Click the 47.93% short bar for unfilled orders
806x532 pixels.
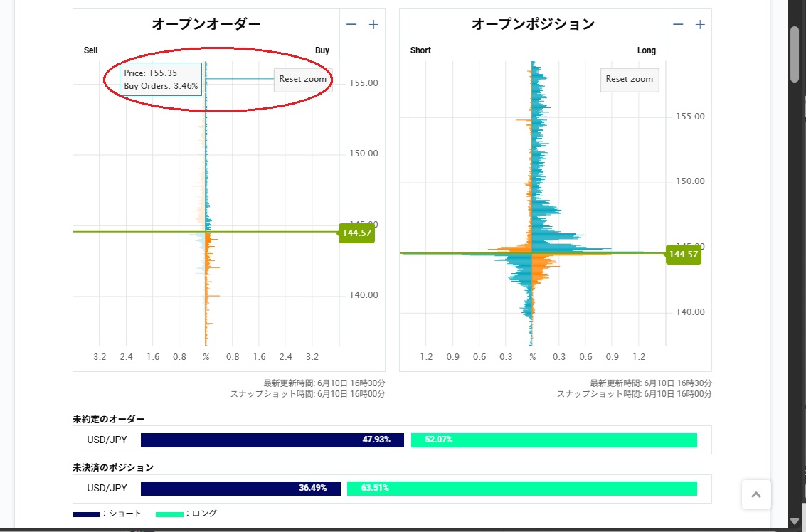(x=272, y=440)
